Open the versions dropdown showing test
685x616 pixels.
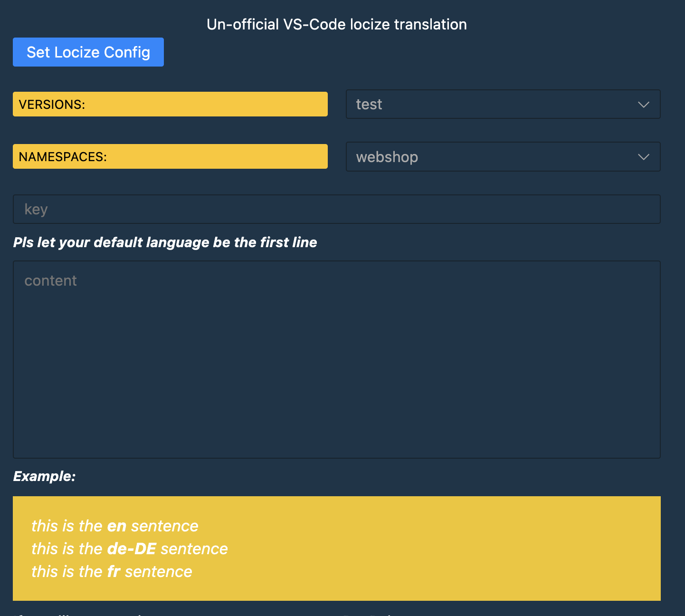coord(503,104)
